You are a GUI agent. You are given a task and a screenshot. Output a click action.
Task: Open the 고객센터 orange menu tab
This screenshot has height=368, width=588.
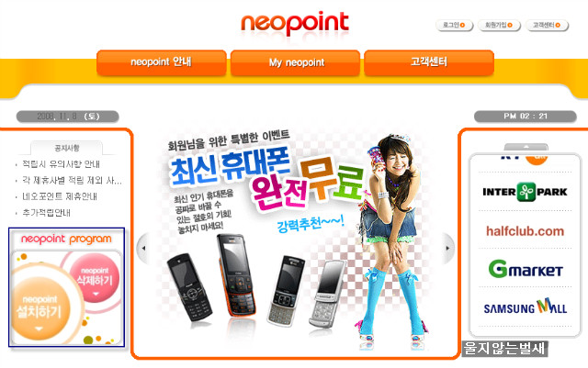(429, 62)
